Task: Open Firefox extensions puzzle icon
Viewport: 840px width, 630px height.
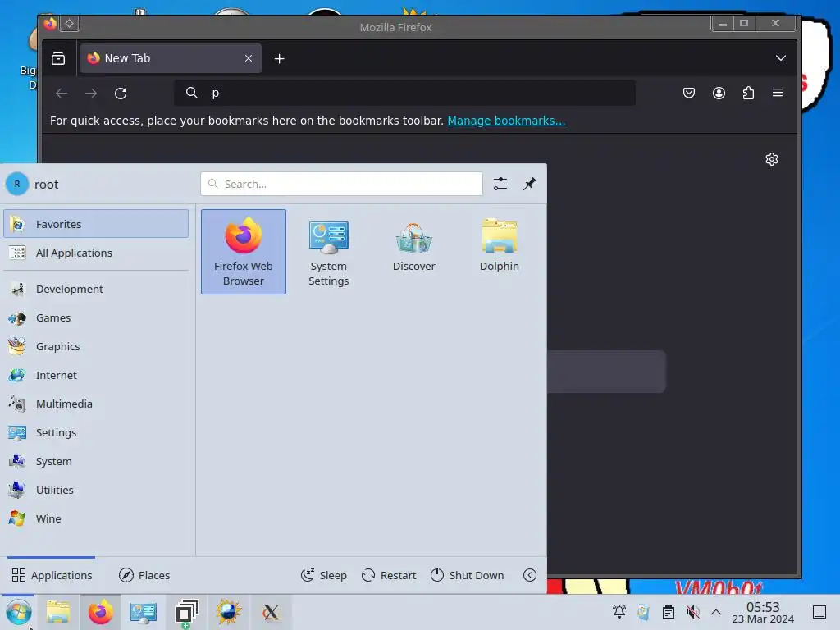Action: tap(748, 94)
